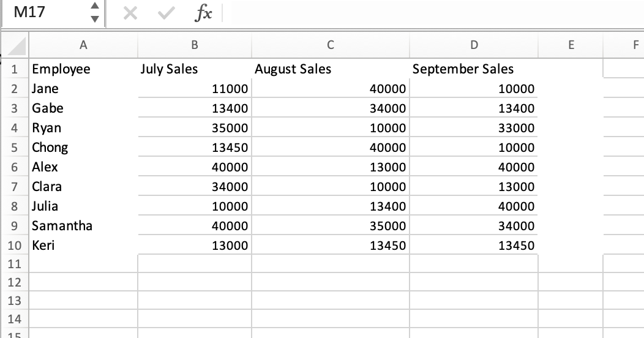
Task: Select column C header
Action: pos(330,45)
